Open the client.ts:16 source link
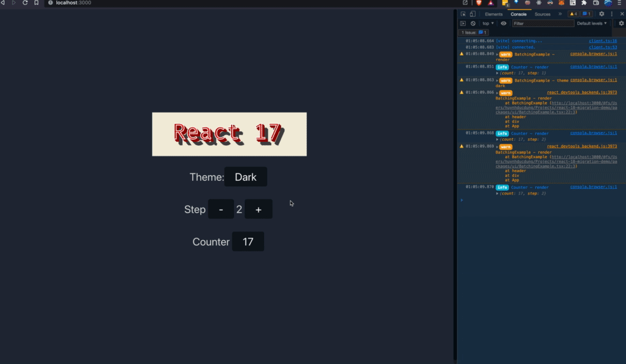626x364 pixels. click(602, 41)
